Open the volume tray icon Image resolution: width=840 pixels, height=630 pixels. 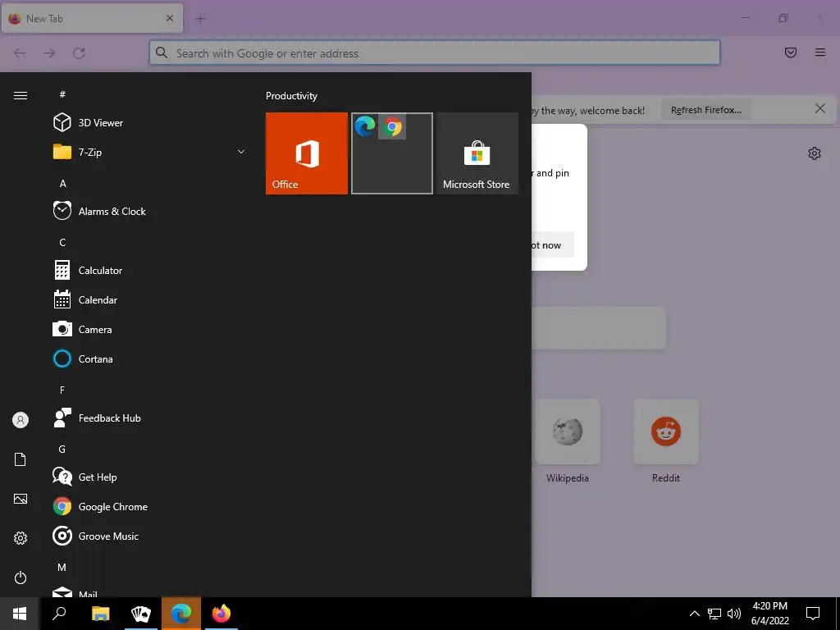pyautogui.click(x=734, y=614)
